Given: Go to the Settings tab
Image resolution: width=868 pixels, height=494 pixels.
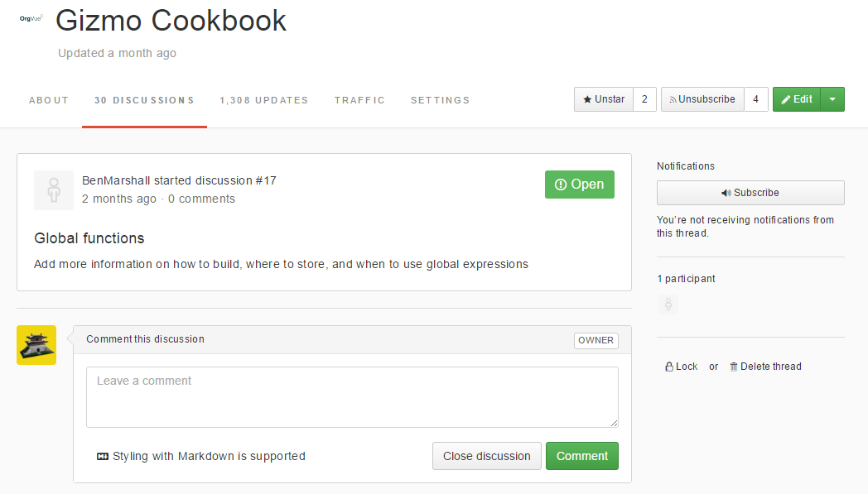Looking at the screenshot, I should click(x=440, y=100).
